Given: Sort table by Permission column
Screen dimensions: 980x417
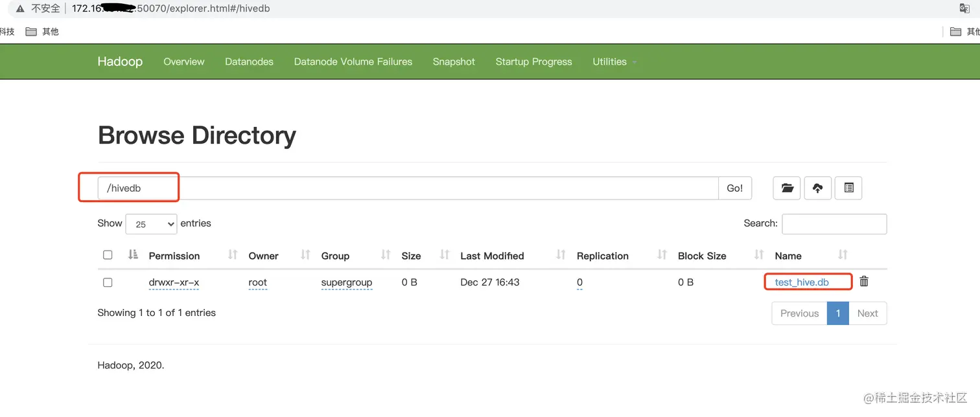Looking at the screenshot, I should (174, 256).
